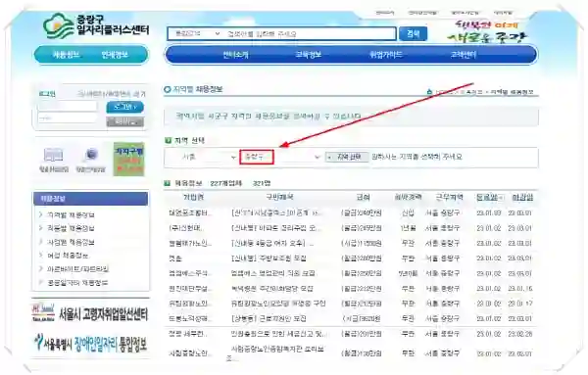Image resolution: width=588 pixels, height=375 pixels.
Task: Open the 시립중랑노인종합복지관 조리보조 job listing
Action: [x=275, y=352]
